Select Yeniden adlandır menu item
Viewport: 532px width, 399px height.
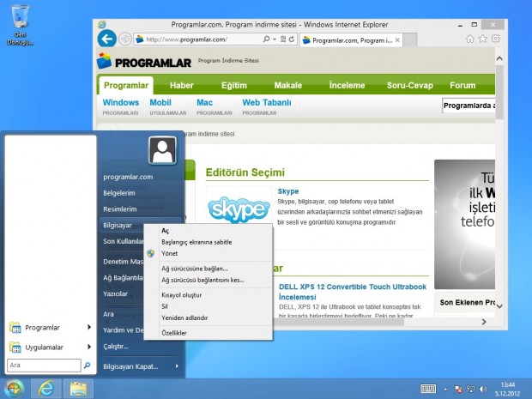tap(209, 317)
